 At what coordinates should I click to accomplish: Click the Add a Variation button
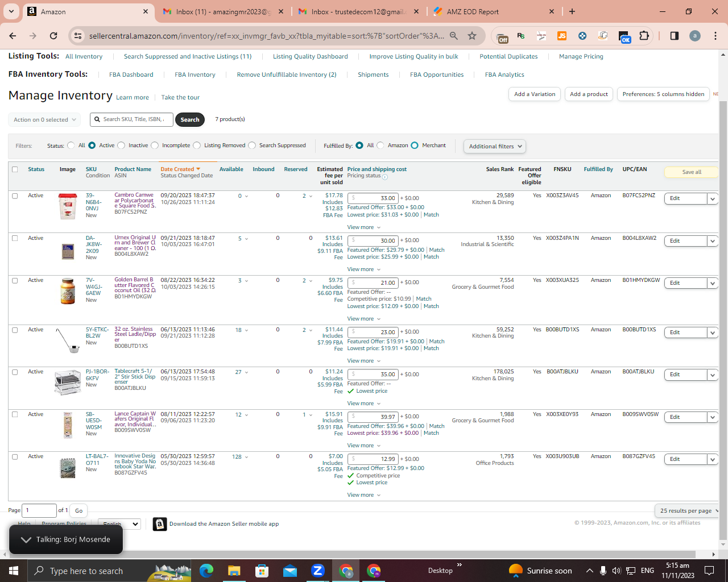[535, 94]
